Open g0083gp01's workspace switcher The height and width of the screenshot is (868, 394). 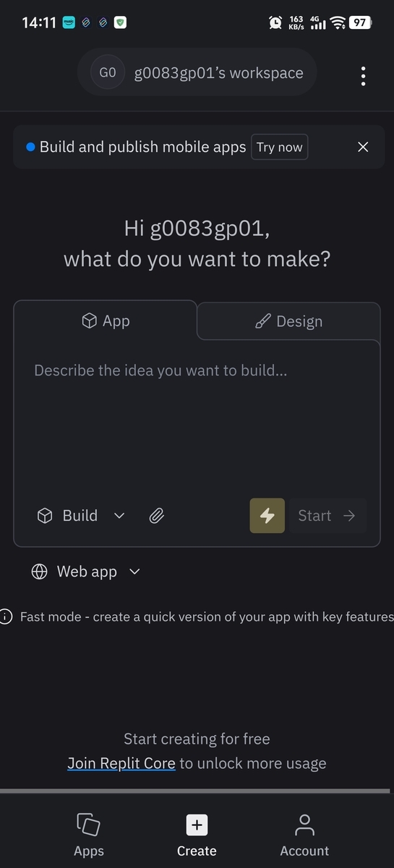tap(197, 74)
